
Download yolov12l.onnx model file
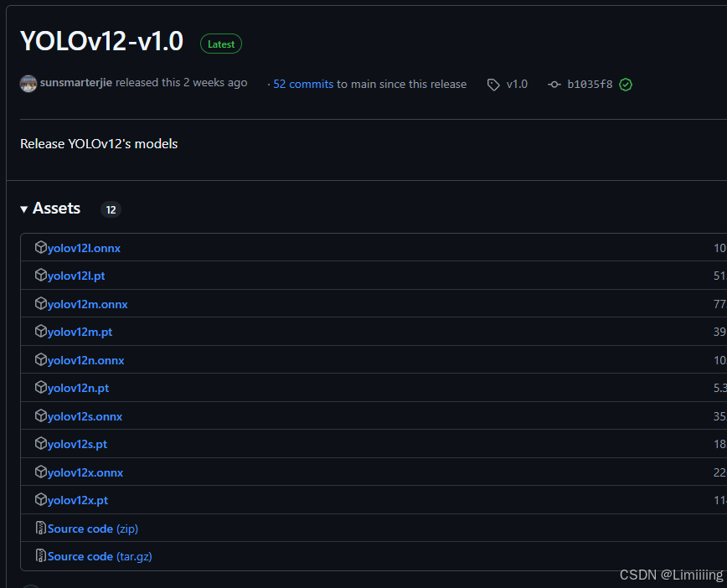coord(84,248)
